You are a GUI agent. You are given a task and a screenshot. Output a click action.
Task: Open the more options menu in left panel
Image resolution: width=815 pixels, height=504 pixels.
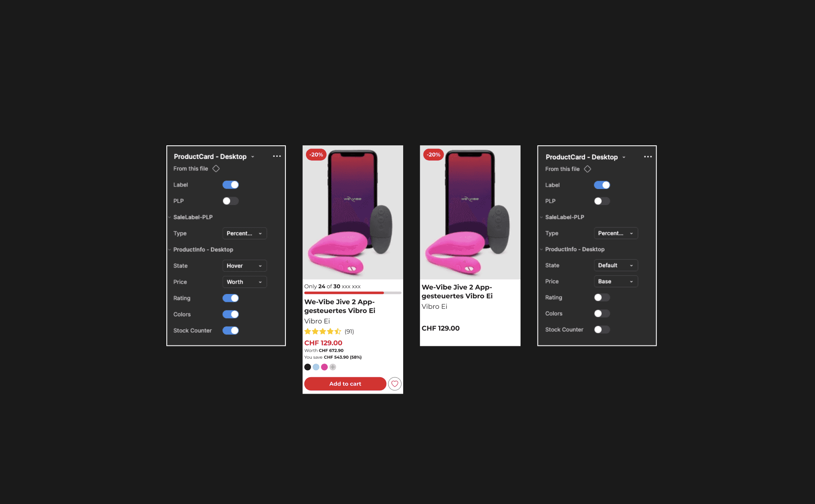coord(277,156)
